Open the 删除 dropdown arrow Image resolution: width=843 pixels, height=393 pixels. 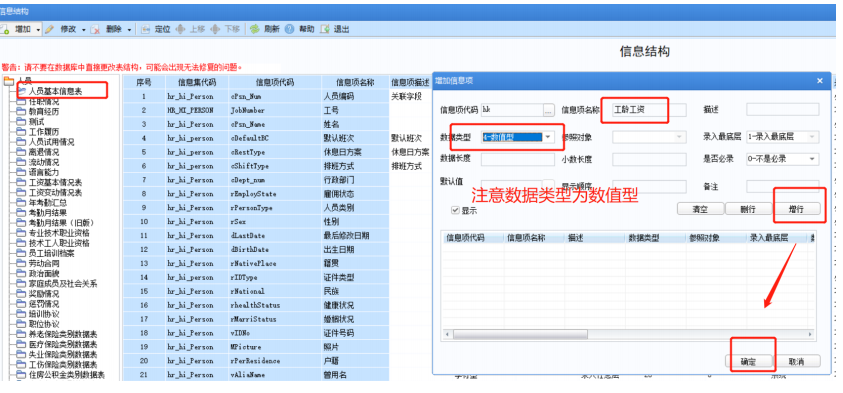pos(129,30)
